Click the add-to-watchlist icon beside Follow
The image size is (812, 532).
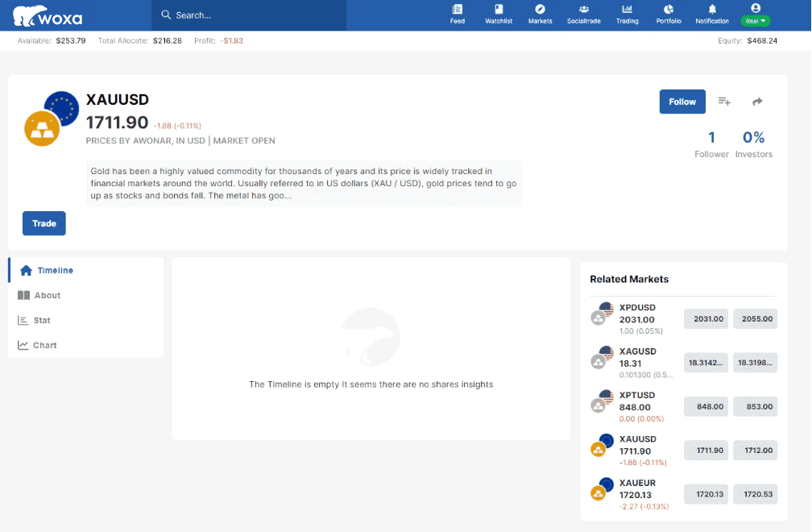click(724, 102)
